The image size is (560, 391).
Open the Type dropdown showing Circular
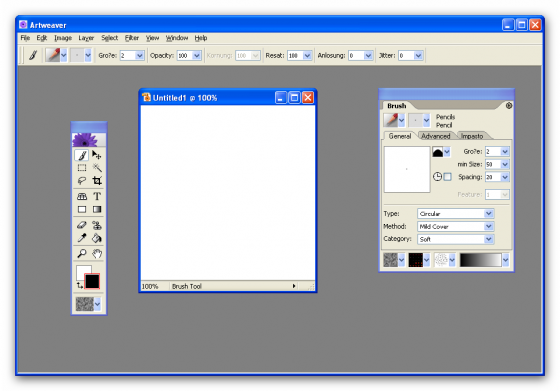click(456, 214)
